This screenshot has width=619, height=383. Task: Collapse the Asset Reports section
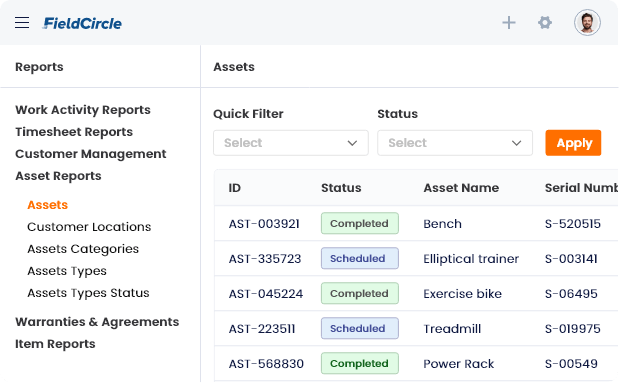(58, 176)
